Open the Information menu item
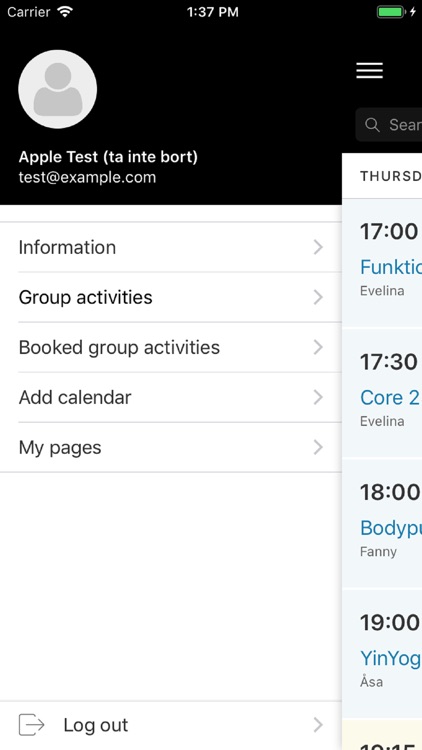The image size is (422, 750). click(x=171, y=247)
